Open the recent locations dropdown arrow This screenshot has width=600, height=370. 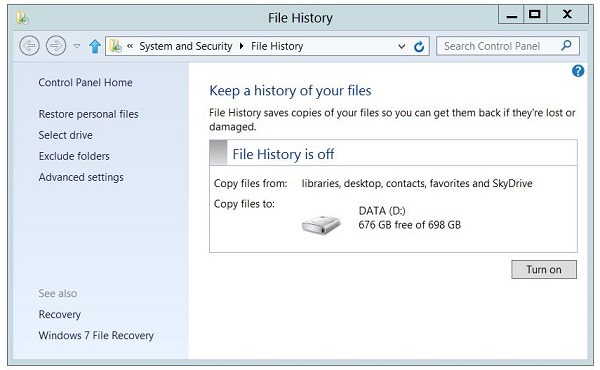pos(77,46)
